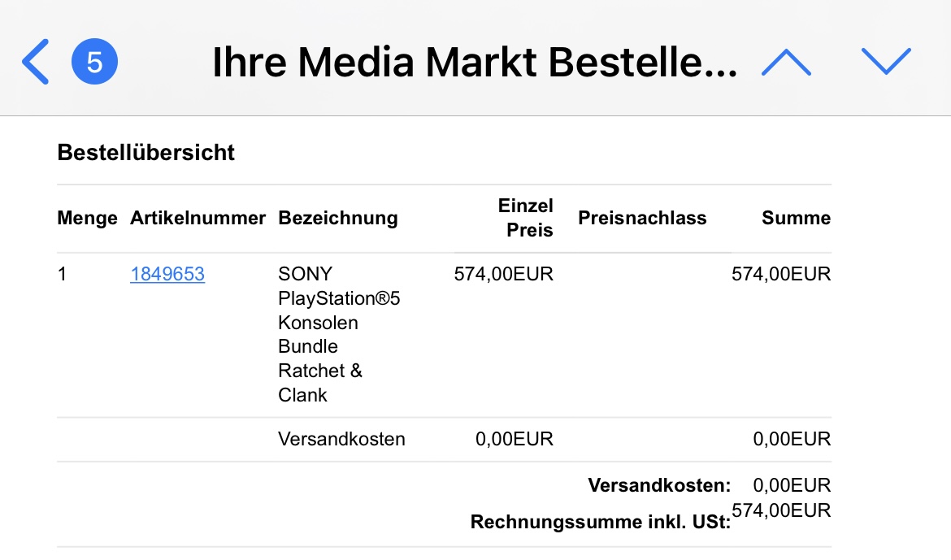Select the 'Summe' column header
The width and height of the screenshot is (951, 560).
[x=796, y=218]
